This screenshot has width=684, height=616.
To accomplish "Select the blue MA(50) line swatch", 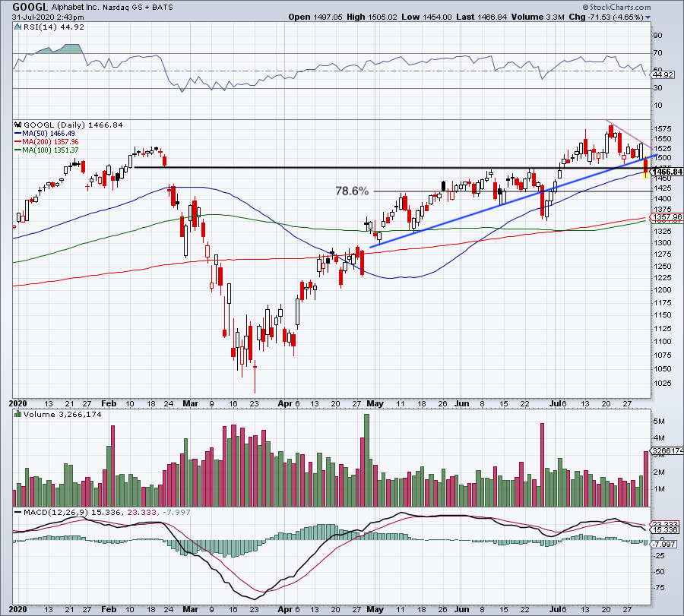I will [18, 134].
